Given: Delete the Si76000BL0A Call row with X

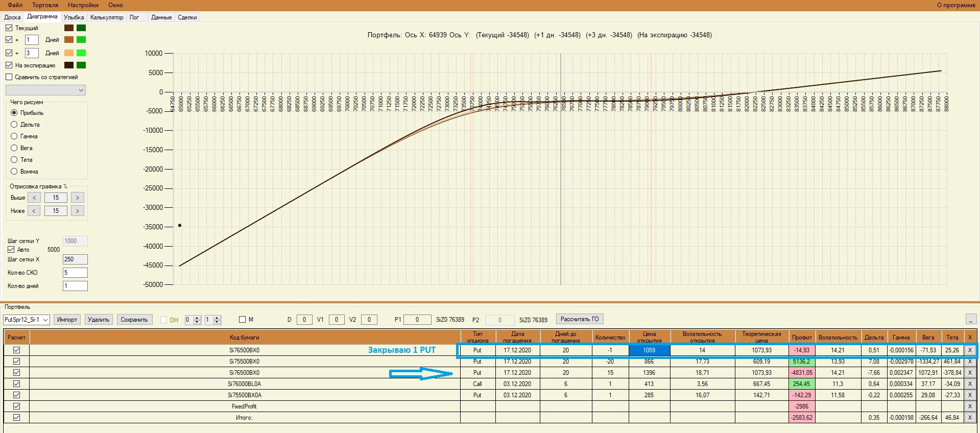Looking at the screenshot, I should 969,384.
